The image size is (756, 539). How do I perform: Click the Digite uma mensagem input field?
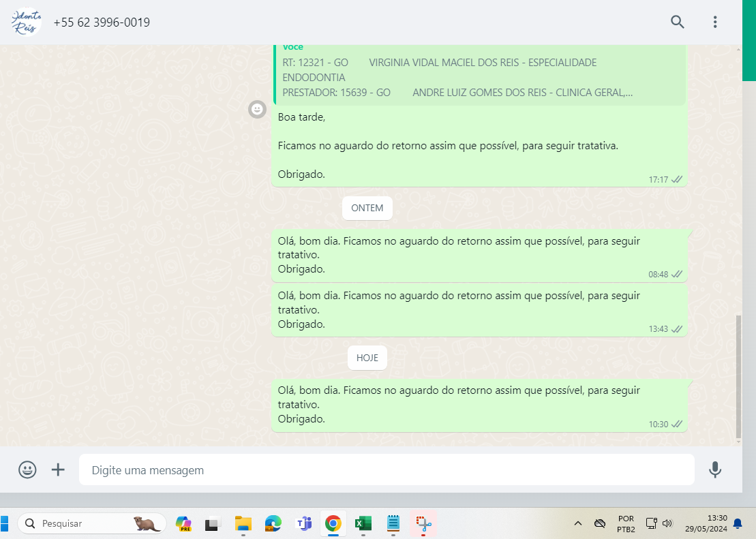point(386,470)
